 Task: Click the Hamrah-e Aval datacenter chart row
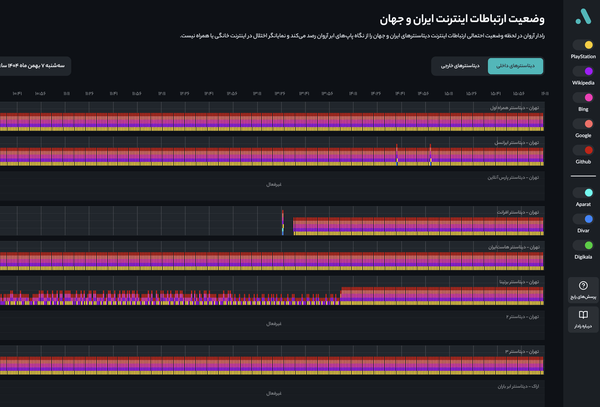272,116
